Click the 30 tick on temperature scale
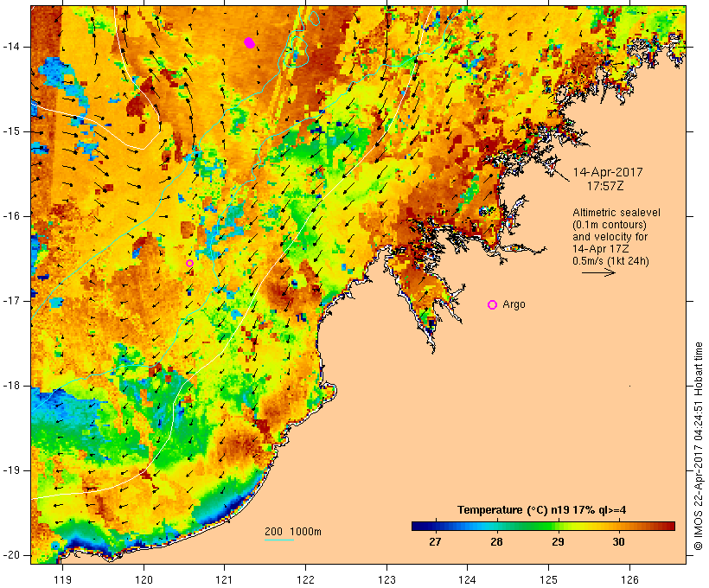Screen dimensions: 709x588 coord(618,542)
